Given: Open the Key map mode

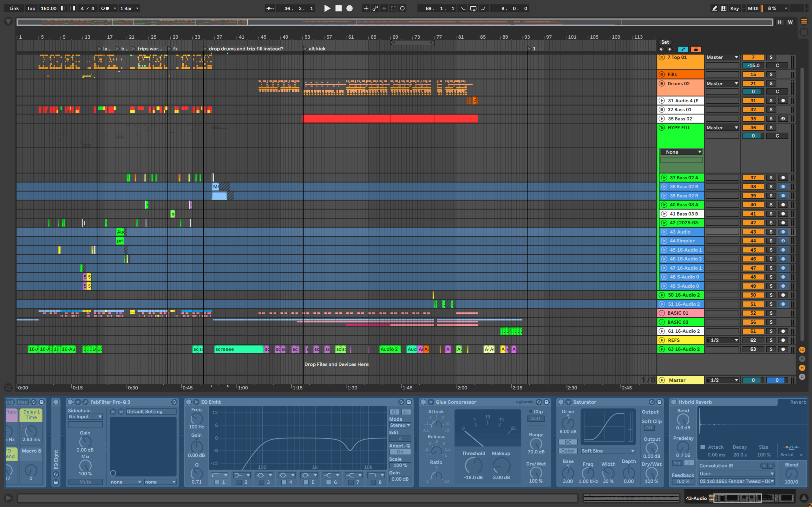Looking at the screenshot, I should (734, 8).
